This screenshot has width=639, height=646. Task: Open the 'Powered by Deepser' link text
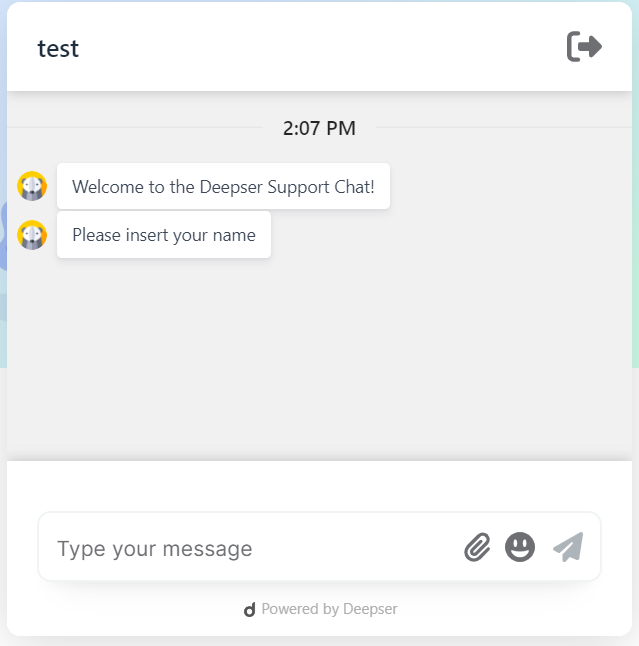[x=330, y=609]
